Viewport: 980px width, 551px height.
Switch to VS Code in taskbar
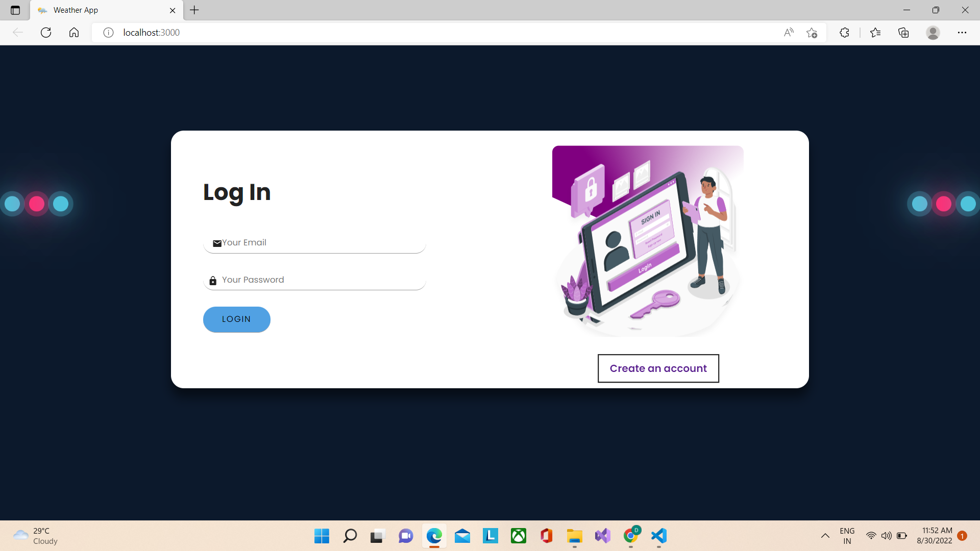tap(659, 536)
